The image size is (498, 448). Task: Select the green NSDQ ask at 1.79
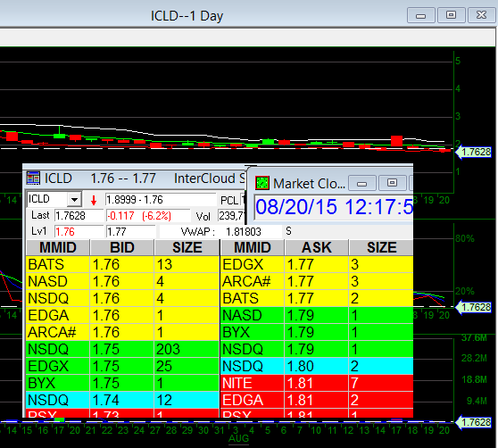317,349
